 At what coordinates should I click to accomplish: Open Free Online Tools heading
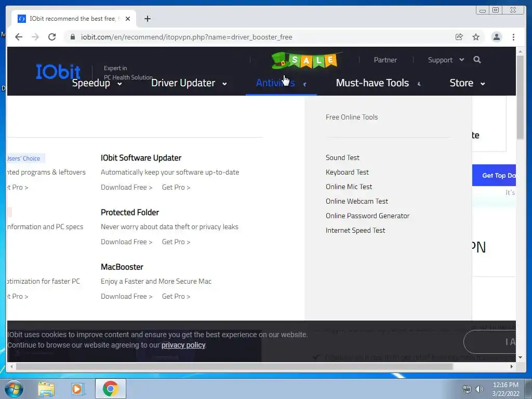[352, 117]
